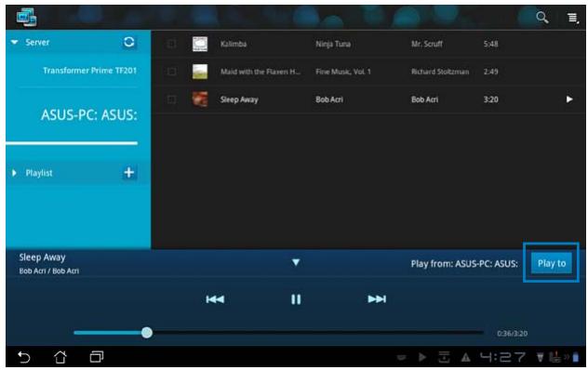The image size is (588, 370).
Task: Open the recent apps button
Action: (x=97, y=356)
